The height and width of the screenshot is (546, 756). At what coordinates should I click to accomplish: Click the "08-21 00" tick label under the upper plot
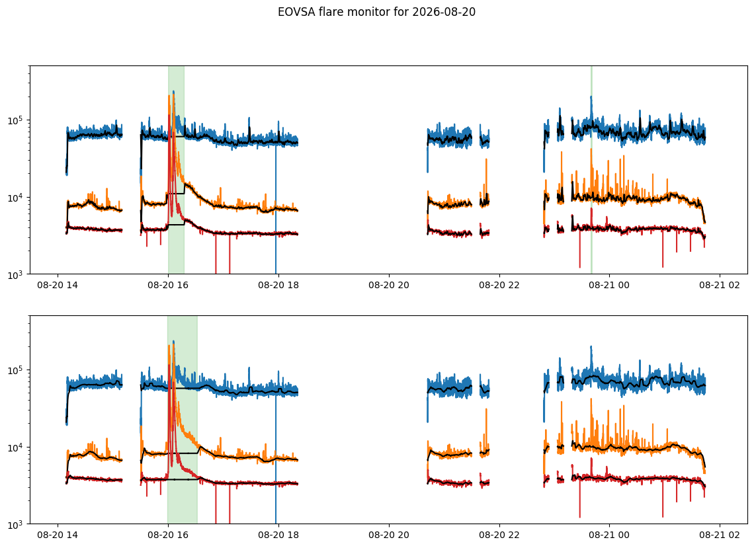pos(609,285)
